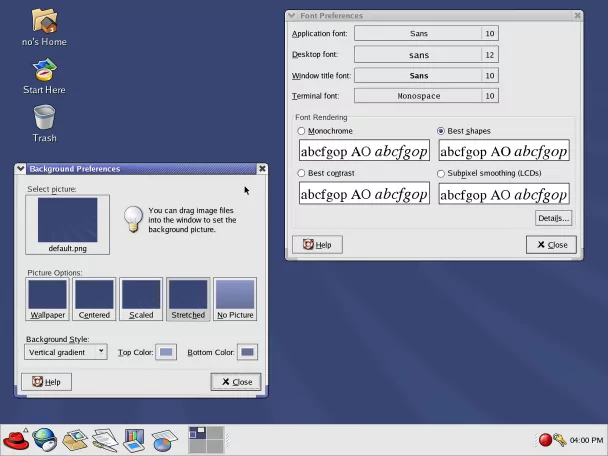The height and width of the screenshot is (456, 608).
Task: Launch the word processor panel icon
Action: point(105,440)
